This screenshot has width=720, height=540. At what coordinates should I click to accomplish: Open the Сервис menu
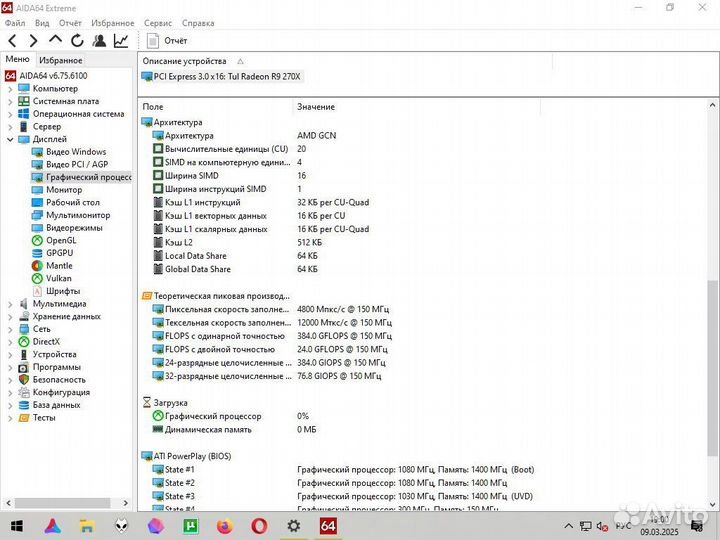(158, 22)
